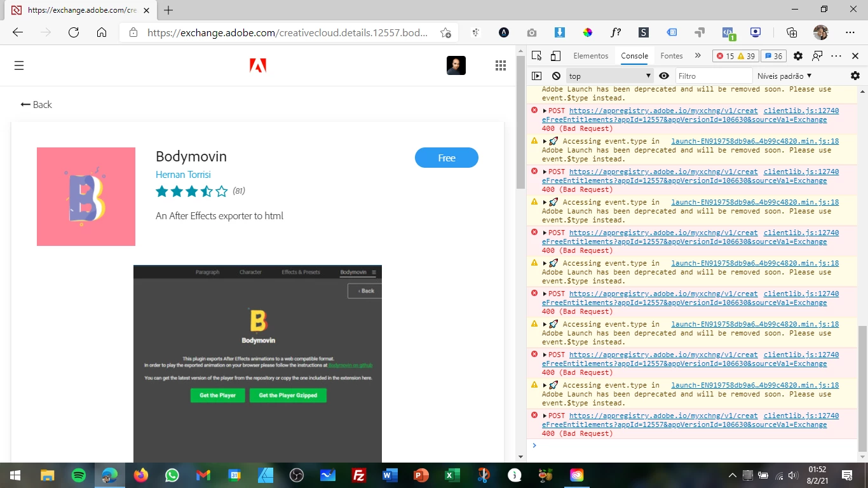Open the browser profile picture
The image size is (868, 488).
[821, 32]
